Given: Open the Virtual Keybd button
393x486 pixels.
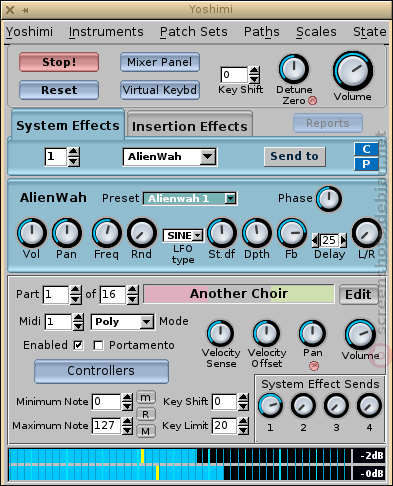Looking at the screenshot, I should tap(160, 90).
